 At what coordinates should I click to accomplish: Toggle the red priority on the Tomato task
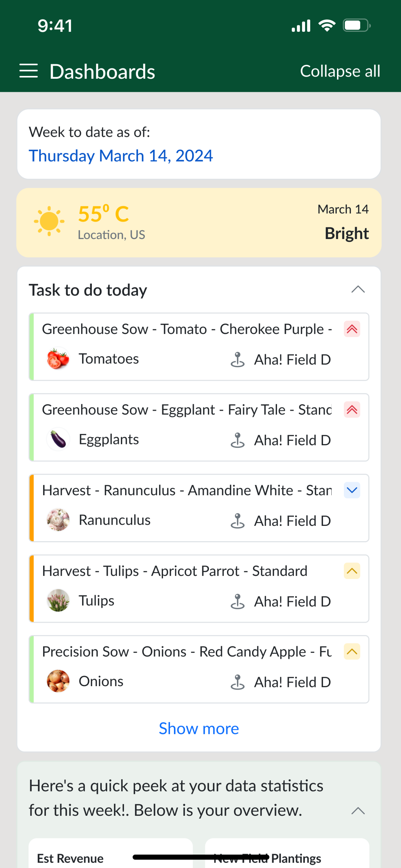point(352,329)
